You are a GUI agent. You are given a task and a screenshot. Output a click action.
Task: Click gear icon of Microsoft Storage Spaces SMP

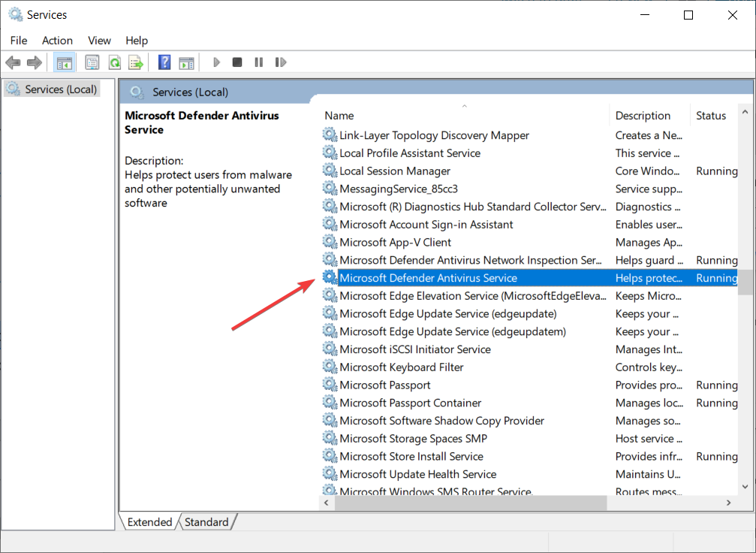point(330,439)
